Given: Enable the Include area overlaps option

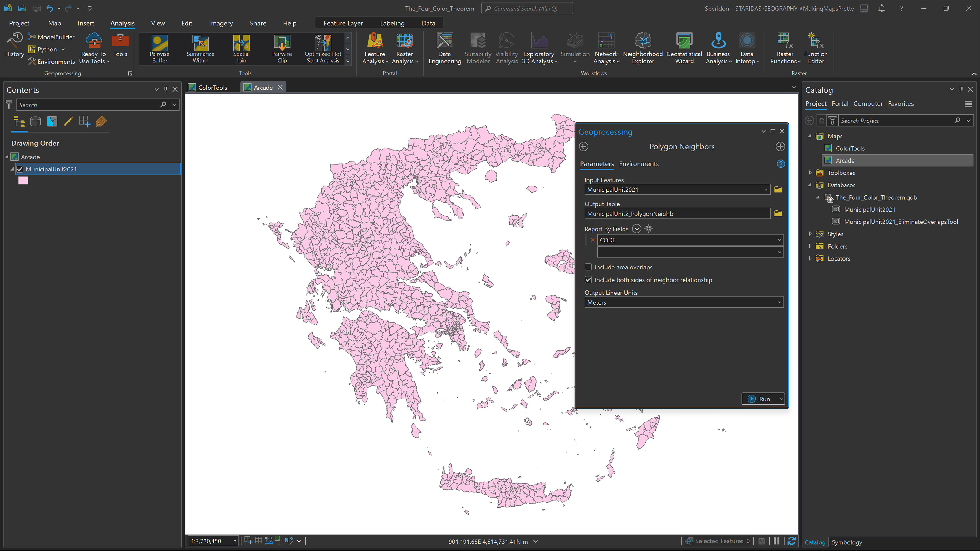Looking at the screenshot, I should pyautogui.click(x=588, y=267).
